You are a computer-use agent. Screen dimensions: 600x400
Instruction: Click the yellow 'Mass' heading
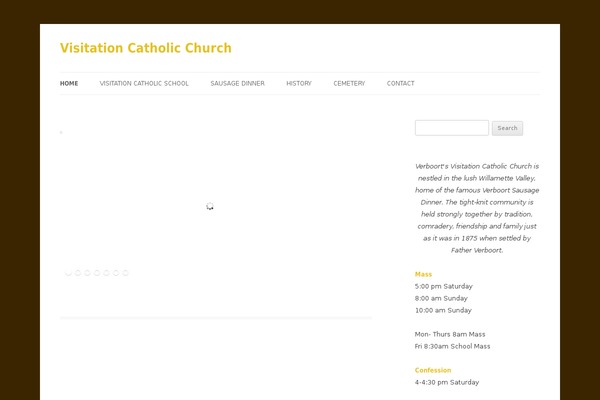423,274
